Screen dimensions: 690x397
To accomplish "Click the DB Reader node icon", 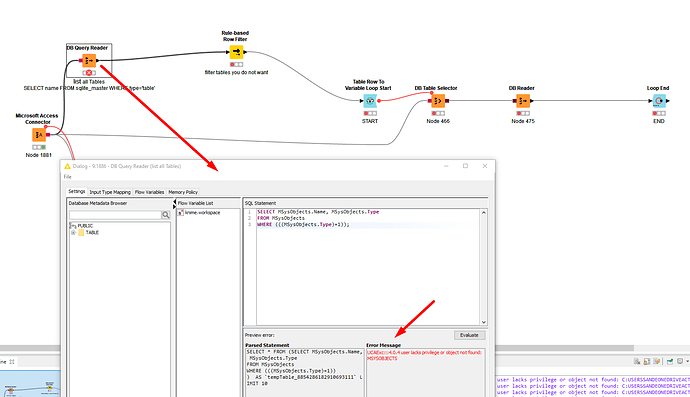I will point(523,101).
